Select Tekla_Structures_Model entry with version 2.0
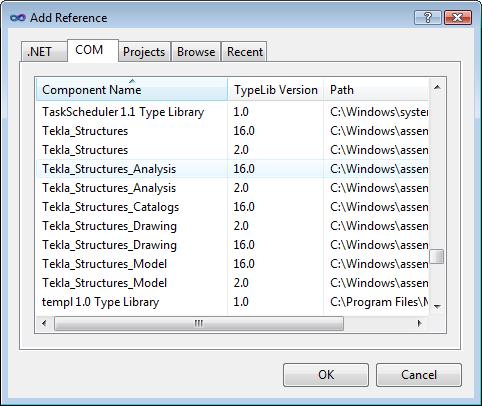 click(232, 283)
